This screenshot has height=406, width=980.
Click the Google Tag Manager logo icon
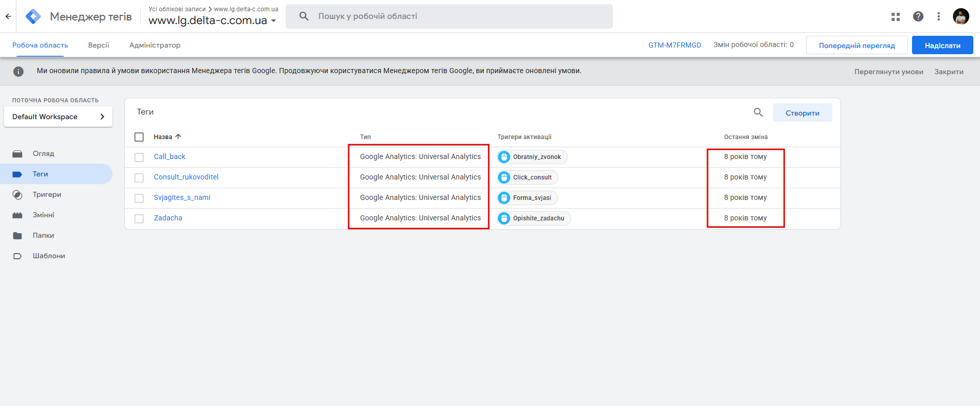tap(33, 16)
